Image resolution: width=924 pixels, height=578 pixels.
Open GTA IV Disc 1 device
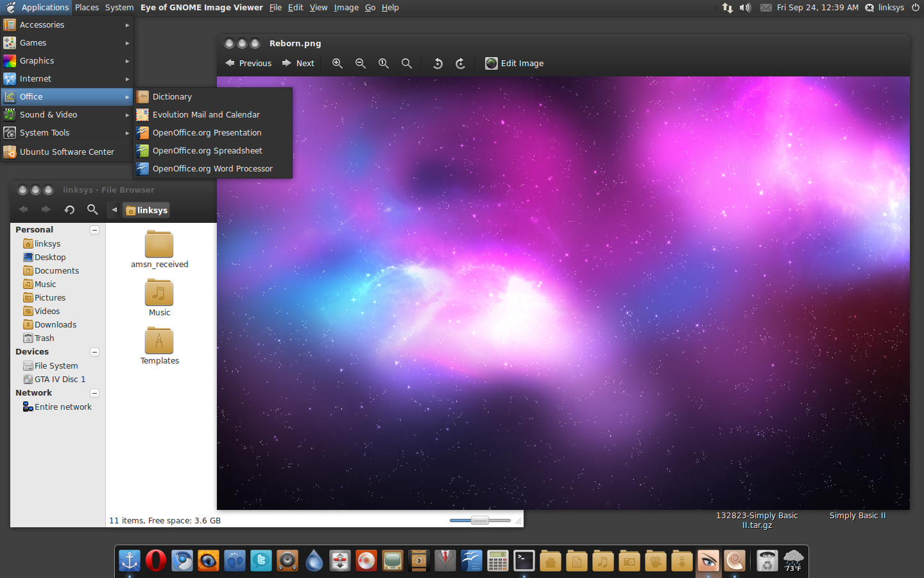pyautogui.click(x=55, y=379)
